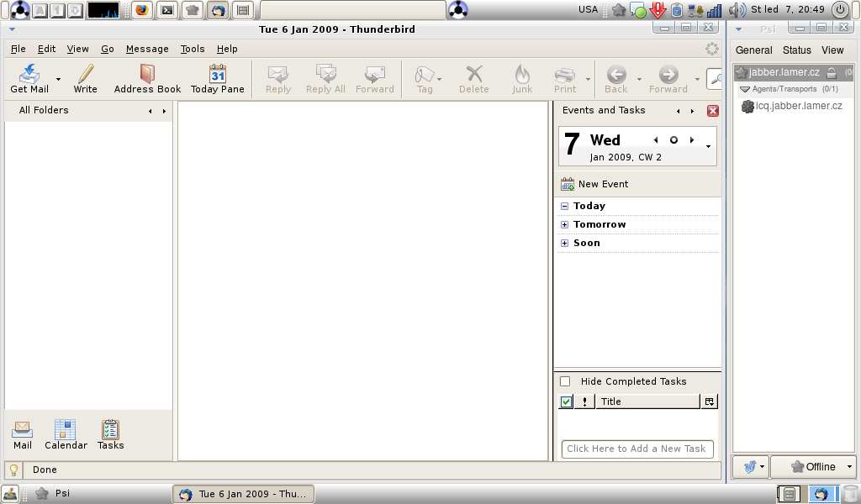861x504 pixels.
Task: Select the jabber.lamer.cz account row in Psi
Action: tap(794, 72)
